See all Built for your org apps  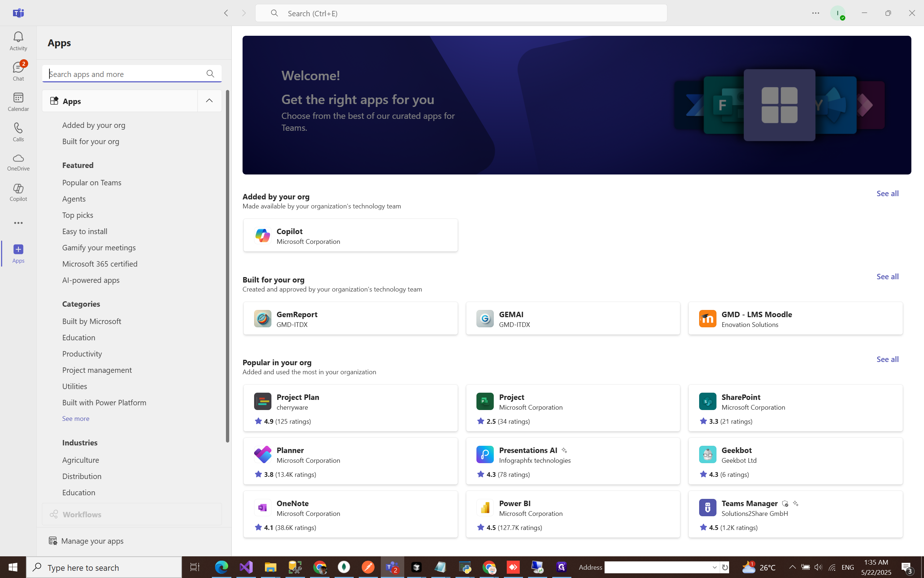click(x=887, y=276)
